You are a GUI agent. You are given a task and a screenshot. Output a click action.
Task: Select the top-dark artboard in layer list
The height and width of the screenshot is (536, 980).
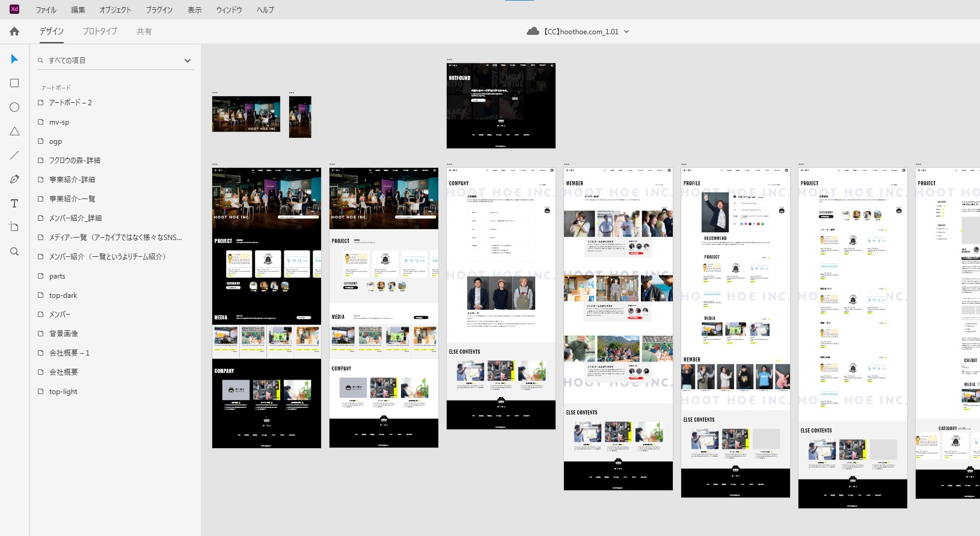[x=63, y=295]
